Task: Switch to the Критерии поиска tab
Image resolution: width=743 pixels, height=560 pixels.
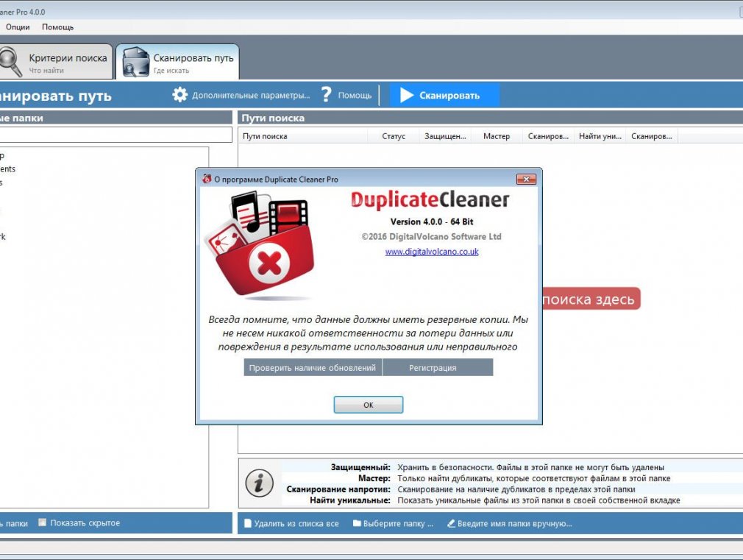Action: pos(55,62)
